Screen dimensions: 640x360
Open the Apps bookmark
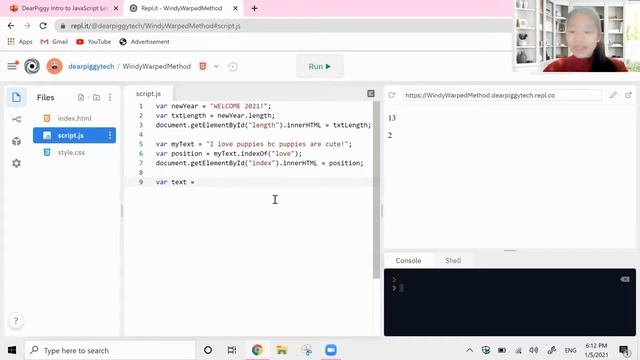click(20, 42)
